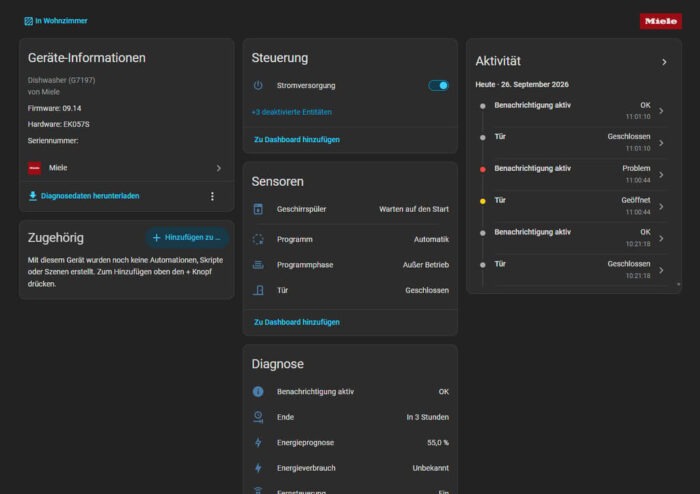Open the three-dot menu in Geräte-Informationen

point(212,196)
